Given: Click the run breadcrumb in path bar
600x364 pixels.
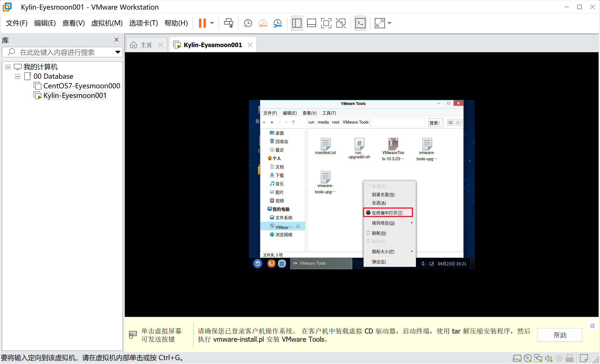Looking at the screenshot, I should pos(311,122).
